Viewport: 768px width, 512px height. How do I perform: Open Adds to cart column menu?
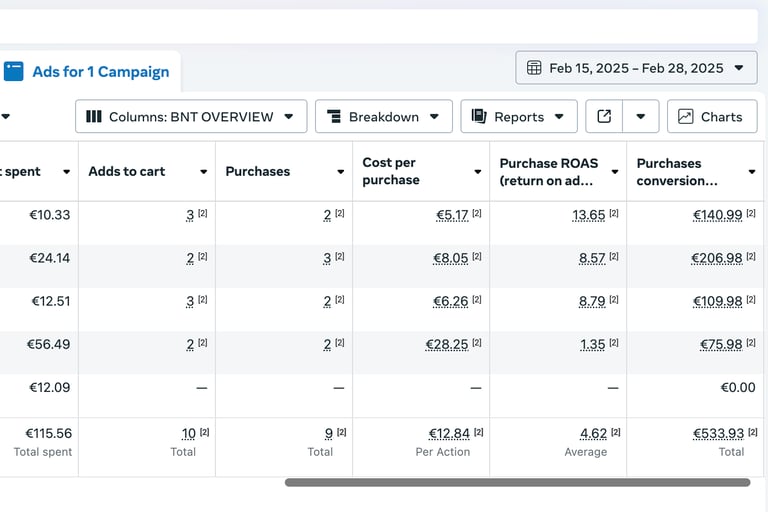(x=203, y=171)
